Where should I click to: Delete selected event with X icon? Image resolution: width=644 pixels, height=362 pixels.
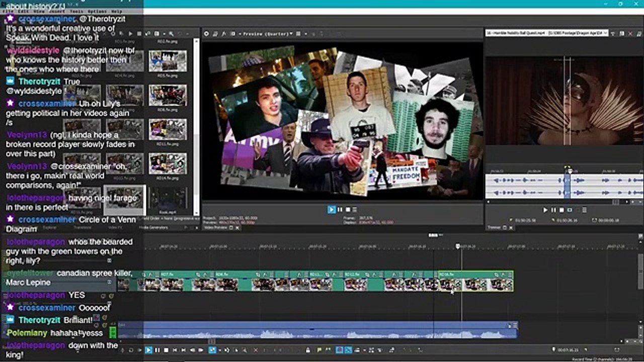tap(256, 350)
